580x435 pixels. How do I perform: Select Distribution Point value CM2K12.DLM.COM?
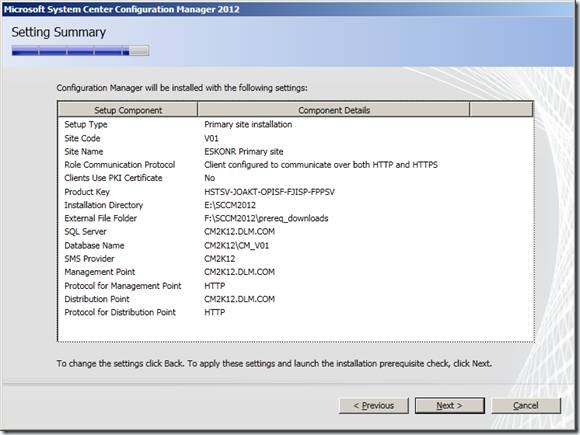240,299
